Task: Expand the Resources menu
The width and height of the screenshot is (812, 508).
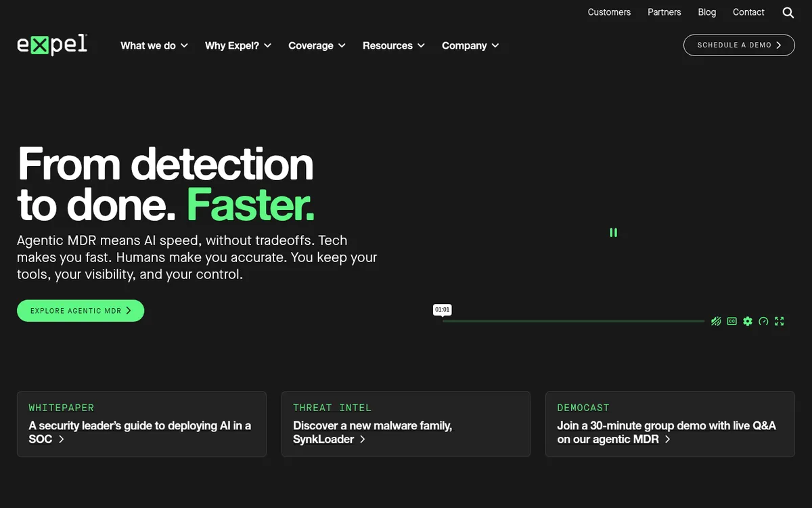Action: point(394,45)
